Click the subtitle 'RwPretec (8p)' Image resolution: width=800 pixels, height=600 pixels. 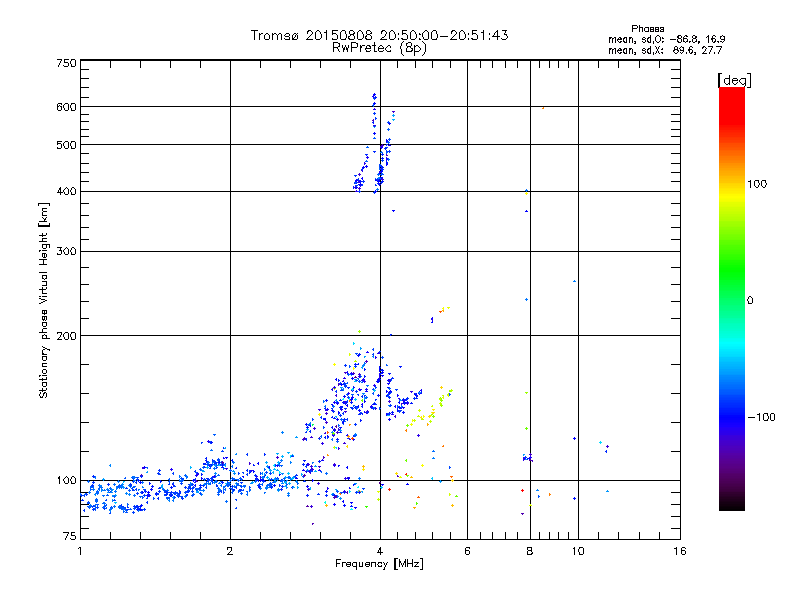[379, 48]
